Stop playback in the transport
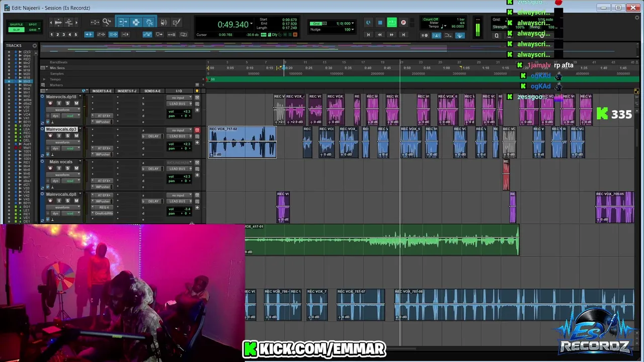The height and width of the screenshot is (362, 644). click(380, 23)
